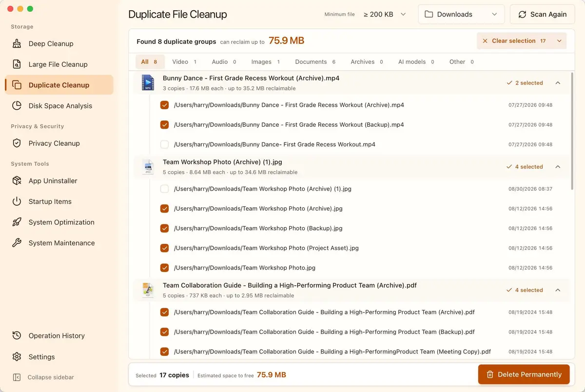Click the refresh icon on Scan Again
585x392 pixels.
(x=522, y=14)
